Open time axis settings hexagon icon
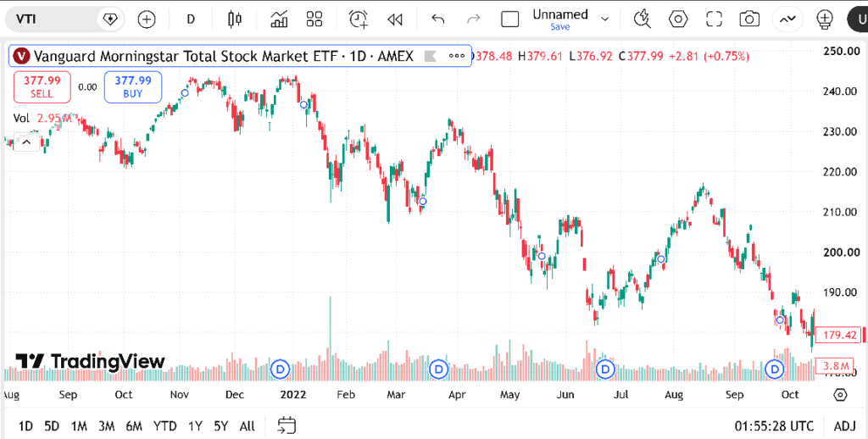This screenshot has height=439, width=868. tap(840, 395)
